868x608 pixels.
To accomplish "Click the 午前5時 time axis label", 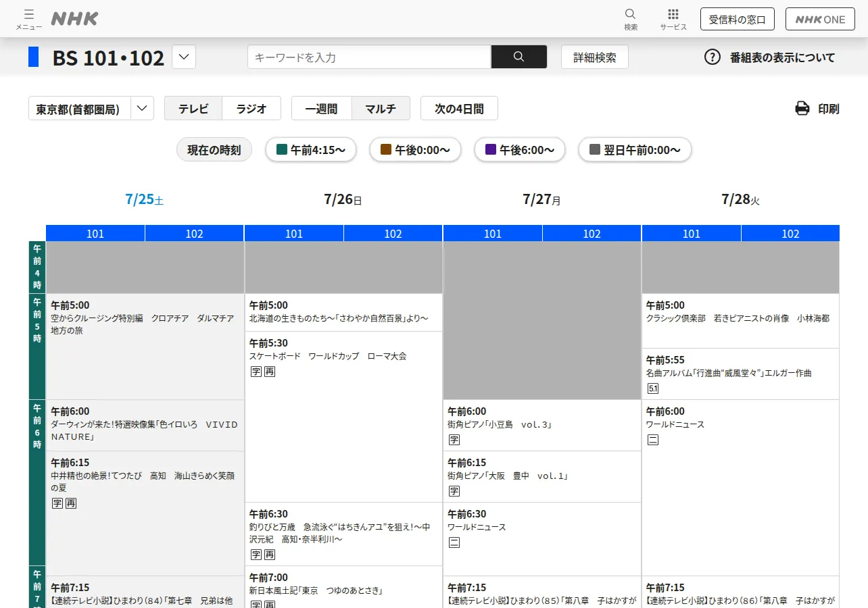I will pyautogui.click(x=37, y=347).
